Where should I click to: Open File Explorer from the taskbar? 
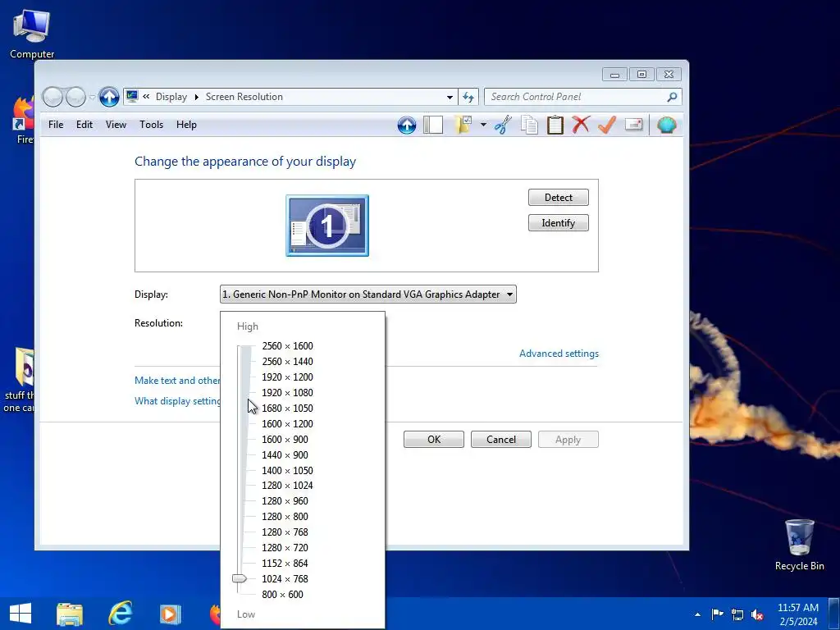point(70,614)
